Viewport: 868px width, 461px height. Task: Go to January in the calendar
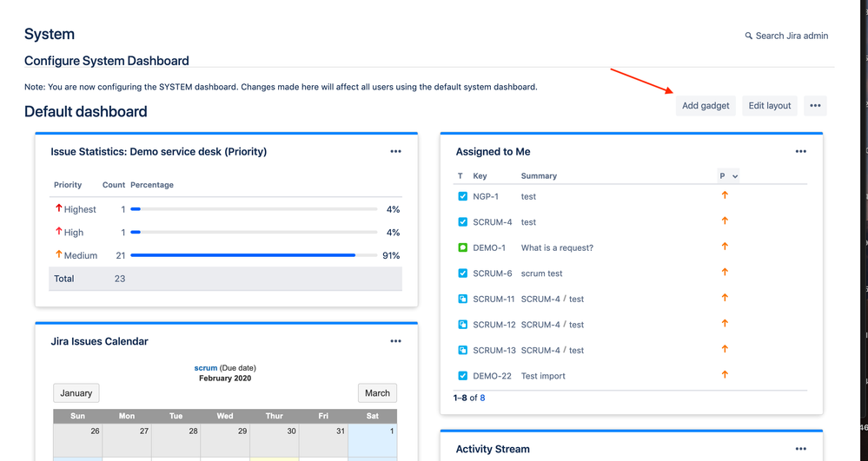click(x=76, y=393)
